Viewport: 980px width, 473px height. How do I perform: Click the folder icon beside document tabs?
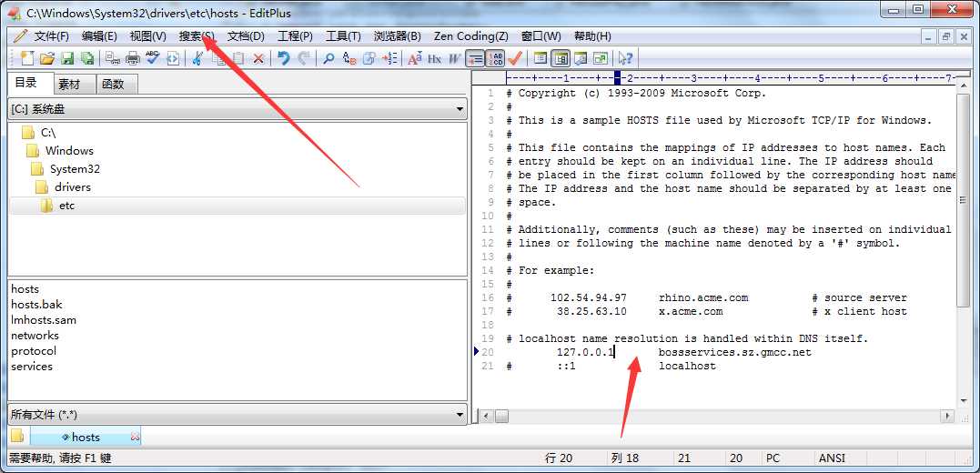coord(17,436)
